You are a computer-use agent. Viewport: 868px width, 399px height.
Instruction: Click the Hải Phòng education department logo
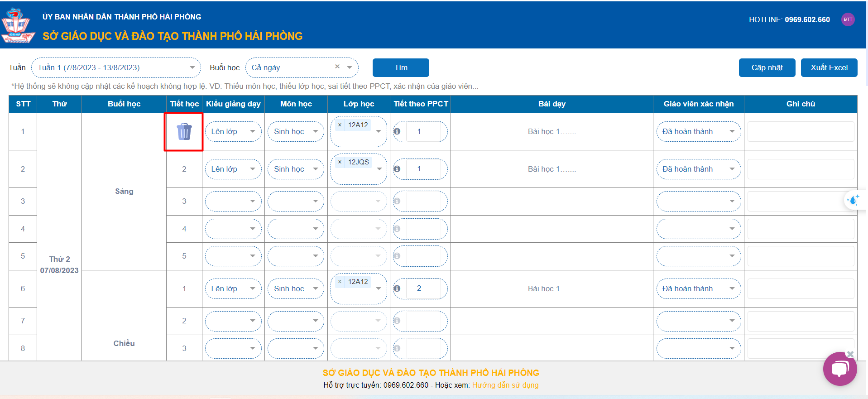tap(17, 25)
